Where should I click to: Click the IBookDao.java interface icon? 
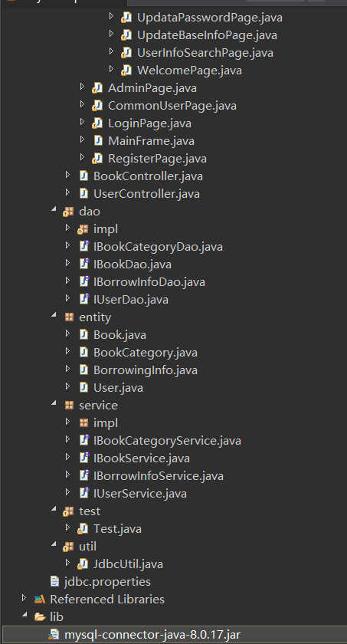(x=83, y=264)
